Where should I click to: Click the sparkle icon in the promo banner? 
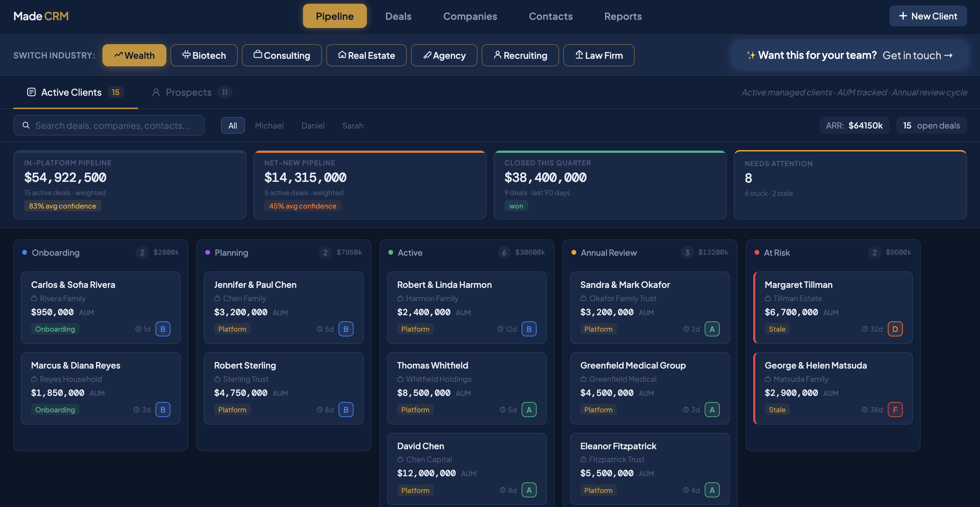tap(750, 55)
